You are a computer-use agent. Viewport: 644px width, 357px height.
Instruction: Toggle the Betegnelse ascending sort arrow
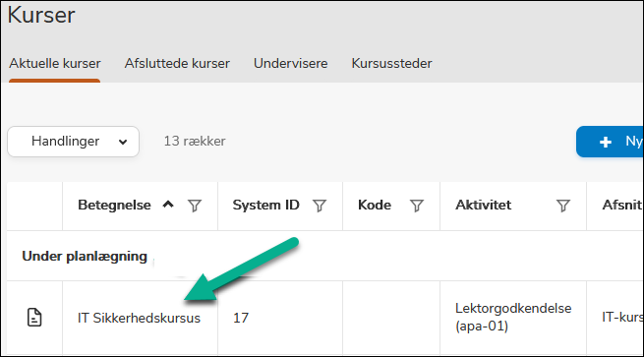pos(168,205)
